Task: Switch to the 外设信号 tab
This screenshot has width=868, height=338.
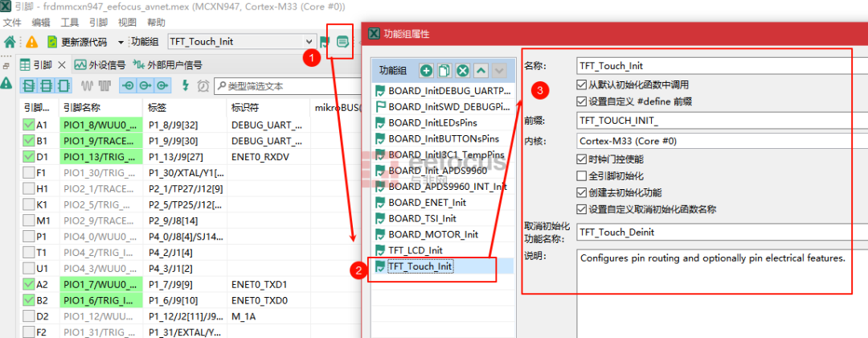Action: click(100, 65)
